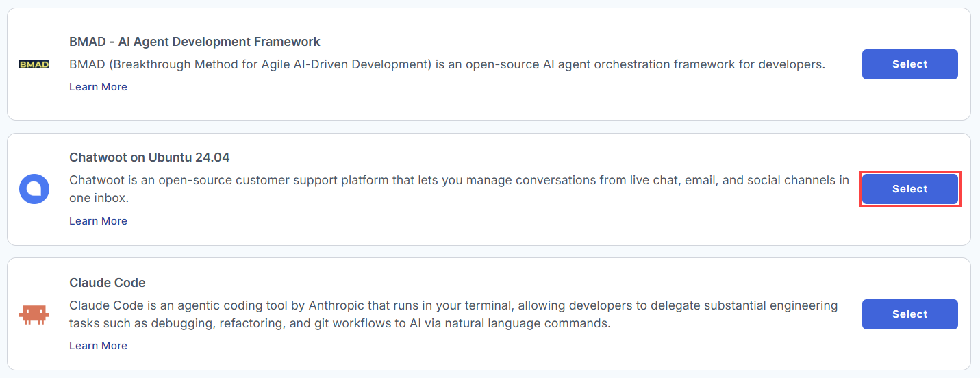Click the Chatwoot customer support platform description

pos(460,189)
